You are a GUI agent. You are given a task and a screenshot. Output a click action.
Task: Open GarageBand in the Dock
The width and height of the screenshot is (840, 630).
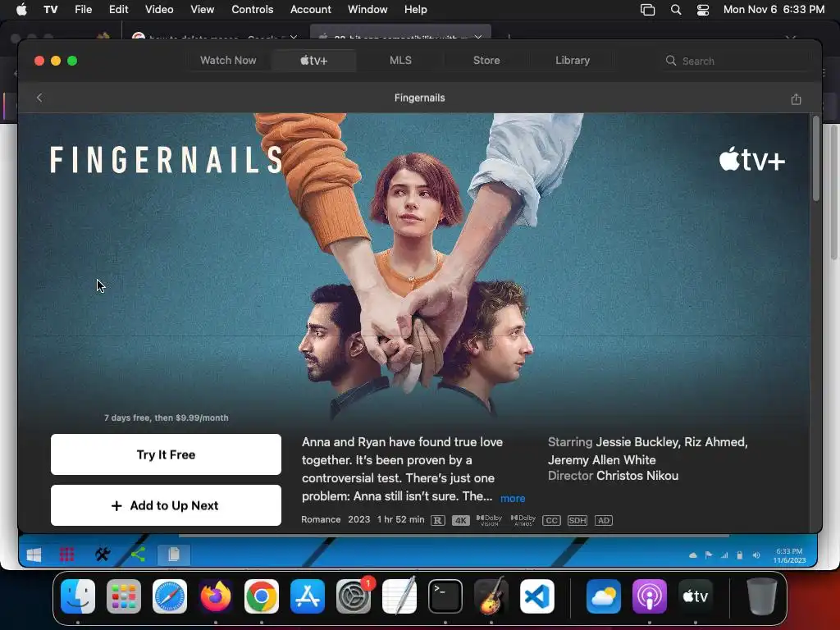click(491, 596)
